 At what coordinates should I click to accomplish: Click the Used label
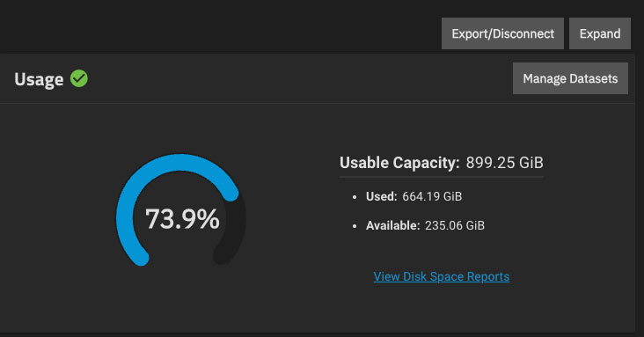point(382,196)
